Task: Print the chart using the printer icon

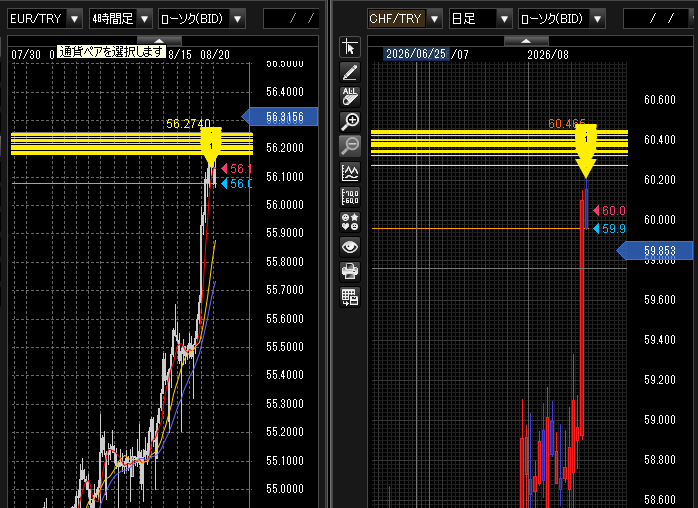Action: click(x=350, y=271)
